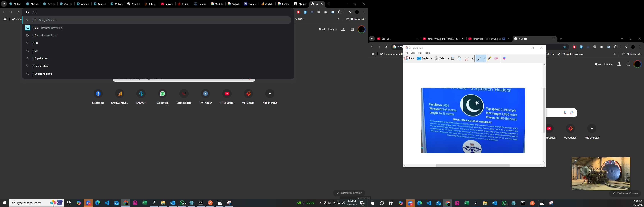Open Extensions puzzle icon in left window

339,12
